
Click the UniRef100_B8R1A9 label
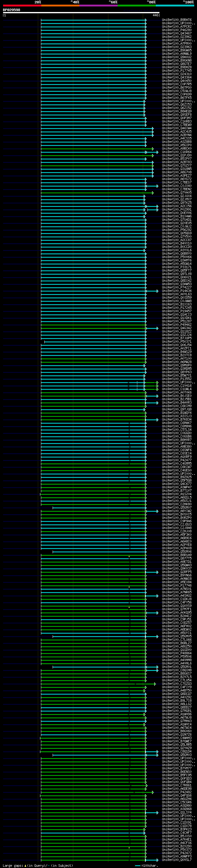(177, 555)
